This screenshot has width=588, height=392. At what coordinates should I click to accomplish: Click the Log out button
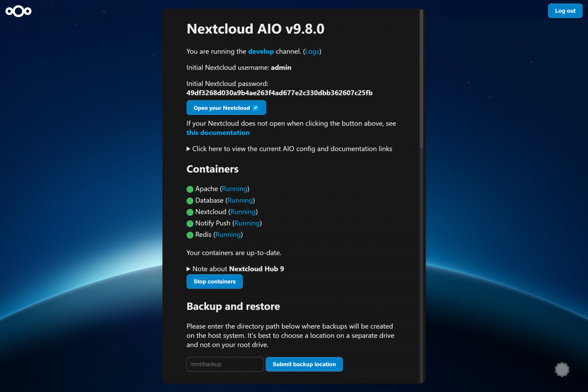pyautogui.click(x=565, y=11)
